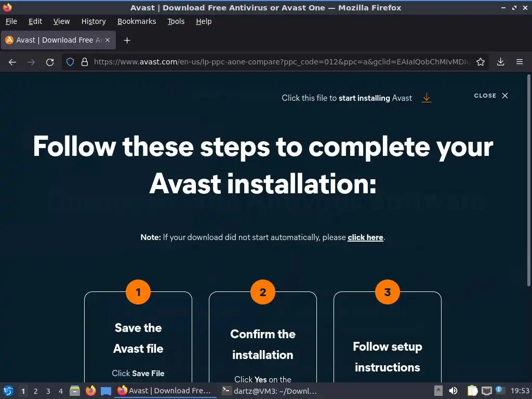The image size is (532, 399).
Task: Launch Firefox from the taskbar quick launcher
Action: click(x=90, y=391)
